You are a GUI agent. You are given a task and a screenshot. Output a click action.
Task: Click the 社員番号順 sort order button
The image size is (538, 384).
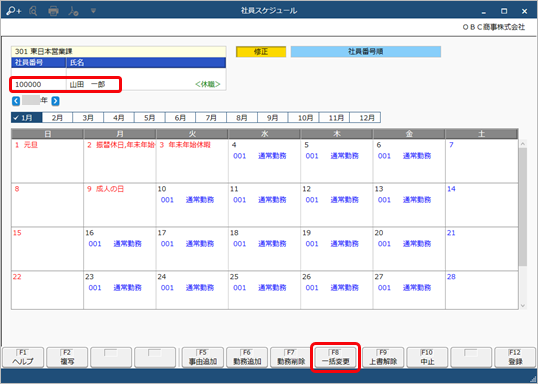click(366, 52)
